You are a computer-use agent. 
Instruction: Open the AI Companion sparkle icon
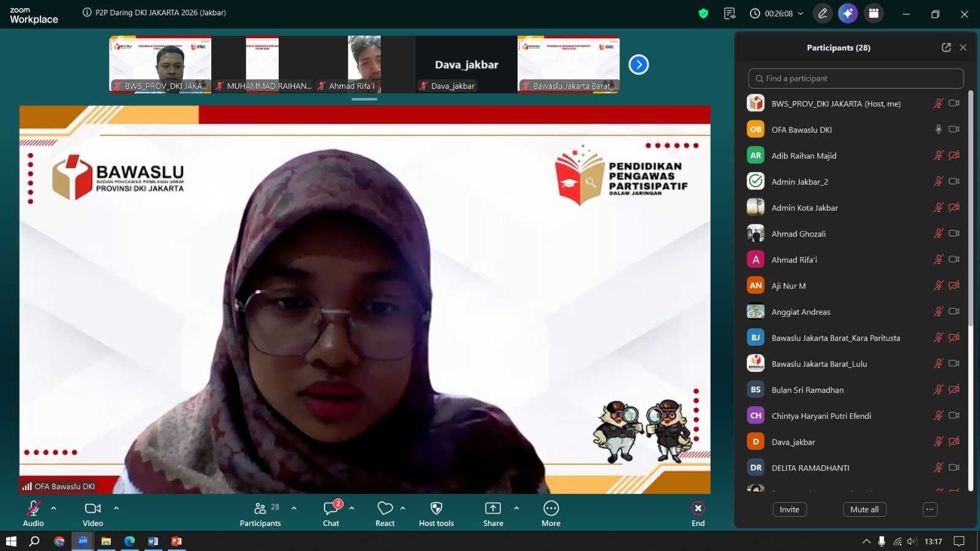point(848,13)
